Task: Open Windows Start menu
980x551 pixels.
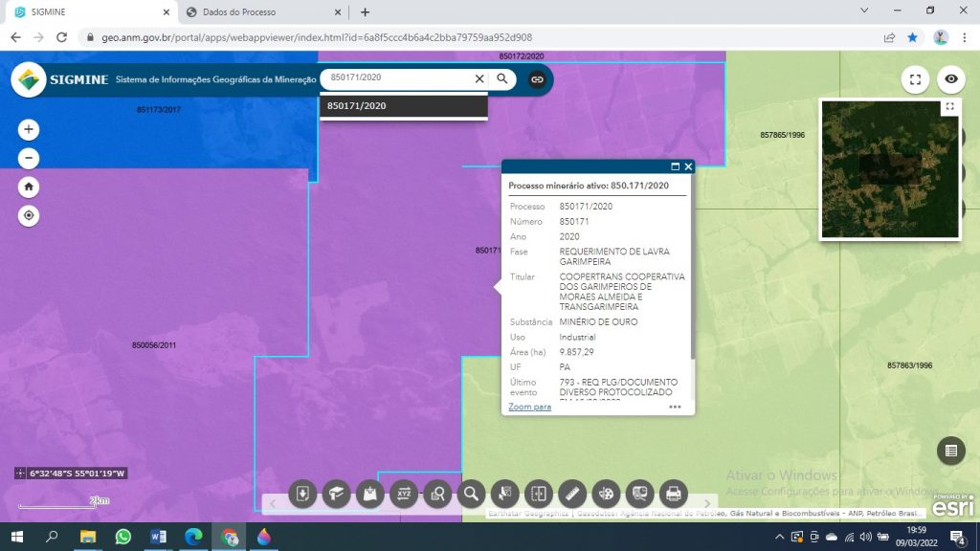Action: point(17,537)
